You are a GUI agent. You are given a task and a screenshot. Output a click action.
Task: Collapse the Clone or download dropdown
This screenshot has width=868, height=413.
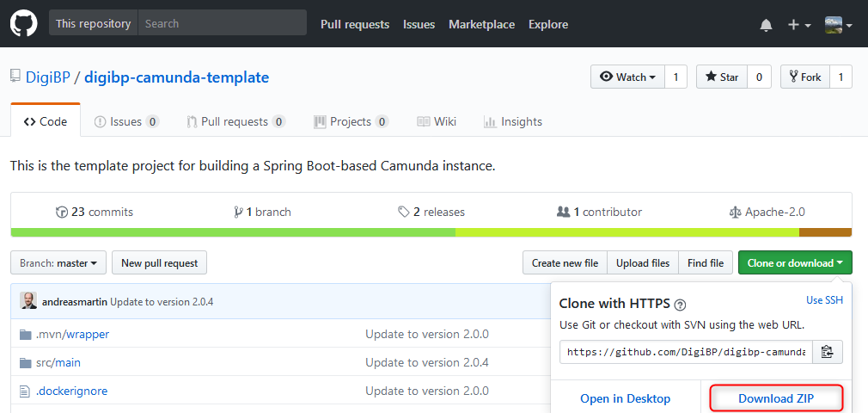point(794,262)
